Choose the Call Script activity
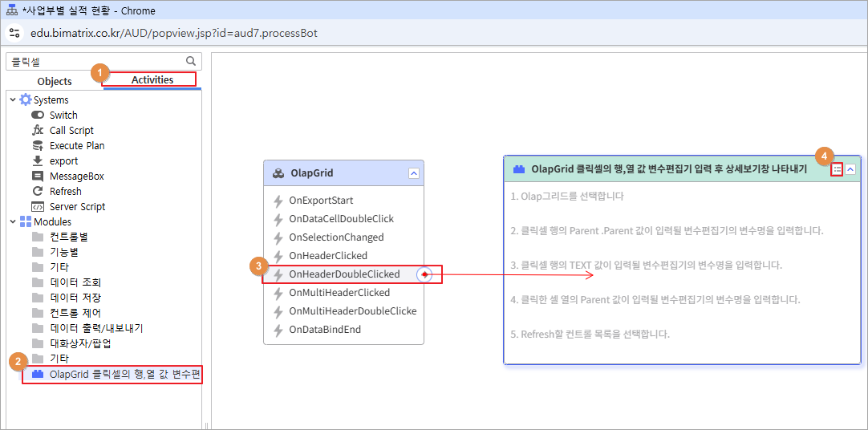The image size is (868, 430). [71, 131]
